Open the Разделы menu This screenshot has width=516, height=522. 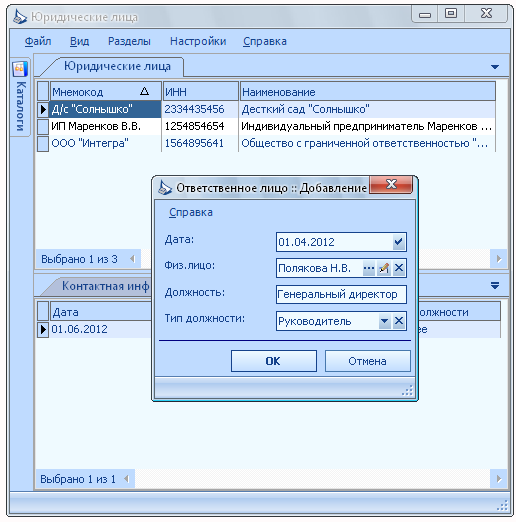click(129, 41)
